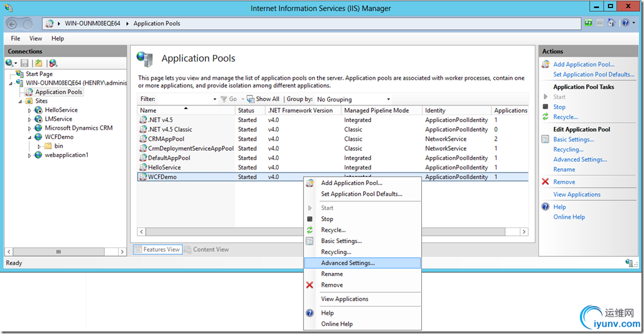644x334 pixels.
Task: Select the LMService site in the tree
Action: click(x=58, y=119)
